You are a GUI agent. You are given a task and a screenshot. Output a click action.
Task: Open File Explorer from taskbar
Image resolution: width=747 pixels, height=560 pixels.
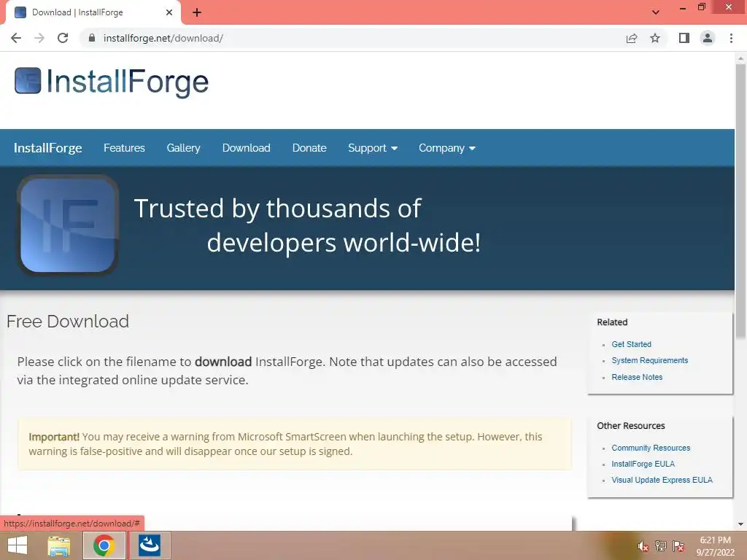pos(59,545)
